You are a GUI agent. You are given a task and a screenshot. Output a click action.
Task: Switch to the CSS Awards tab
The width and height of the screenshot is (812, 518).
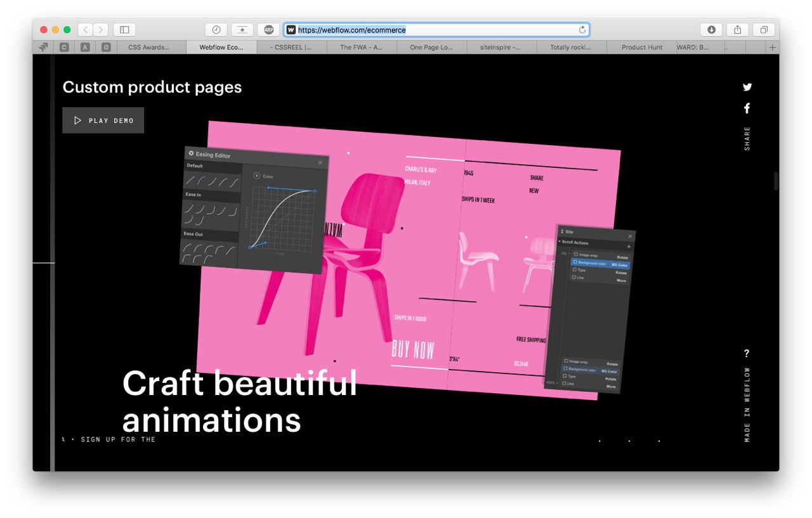click(x=152, y=47)
